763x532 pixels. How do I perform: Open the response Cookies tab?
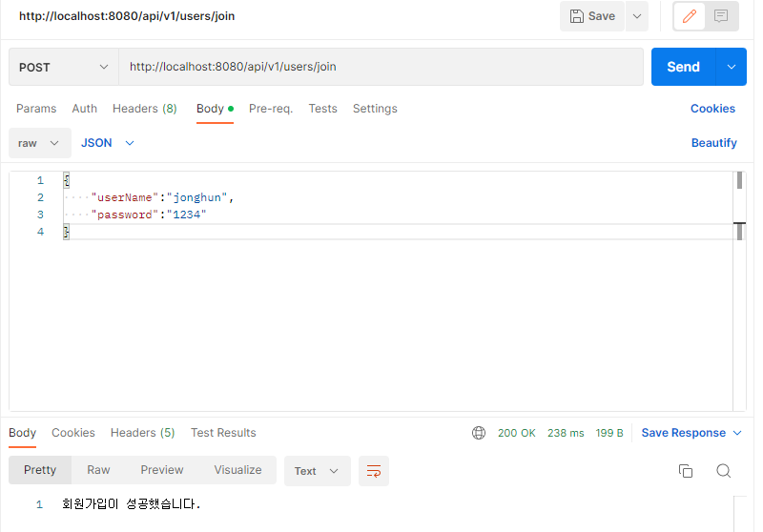73,433
